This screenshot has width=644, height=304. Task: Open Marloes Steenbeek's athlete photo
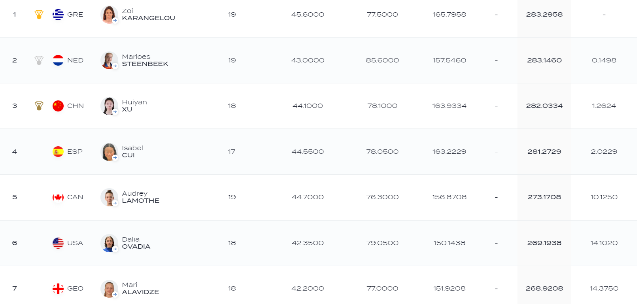pyautogui.click(x=109, y=60)
